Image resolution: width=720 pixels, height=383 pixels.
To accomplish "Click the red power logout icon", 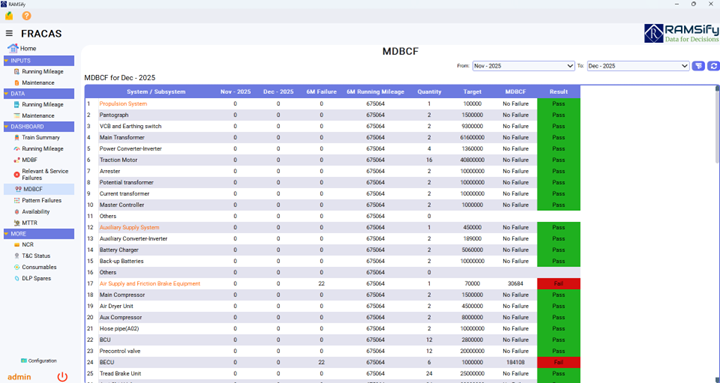I will tap(62, 377).
